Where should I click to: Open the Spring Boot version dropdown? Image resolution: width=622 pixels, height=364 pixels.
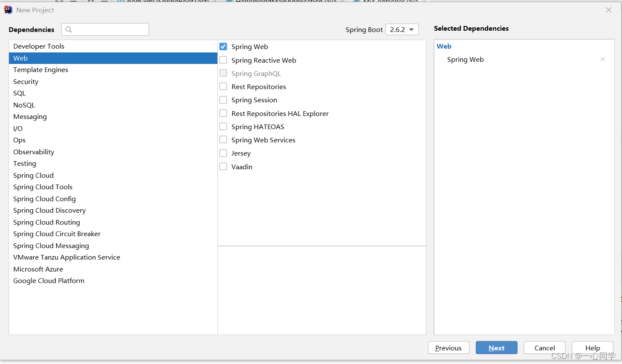coord(402,29)
